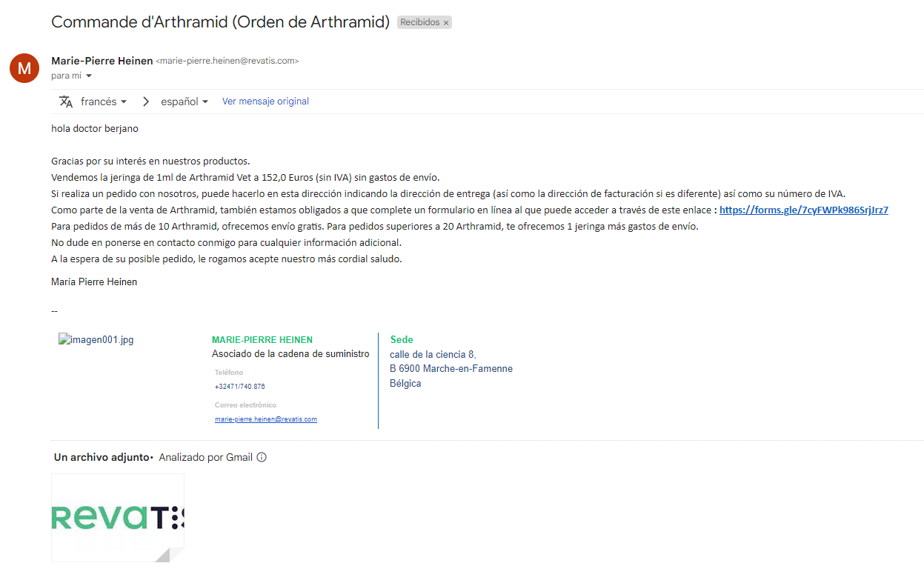Image resolution: width=924 pixels, height=586 pixels.
Task: Click the arrow between francés and español
Action: (146, 101)
